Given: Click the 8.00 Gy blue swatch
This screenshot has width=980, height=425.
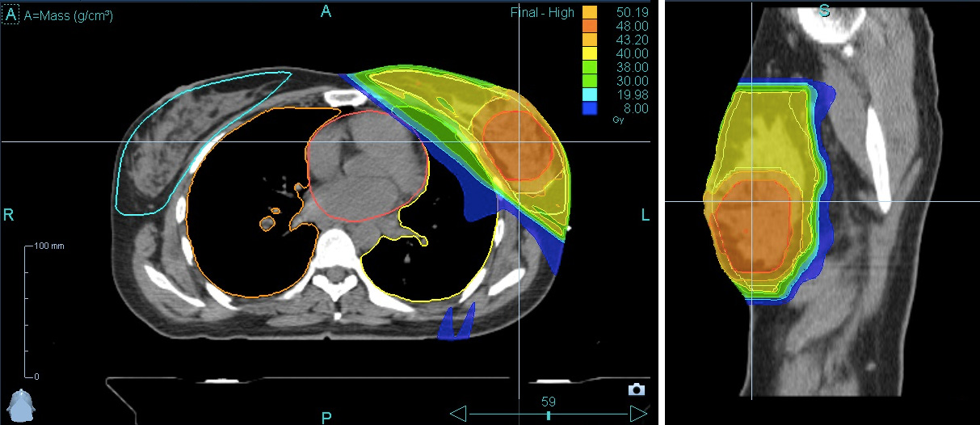Looking at the screenshot, I should pos(590,108).
